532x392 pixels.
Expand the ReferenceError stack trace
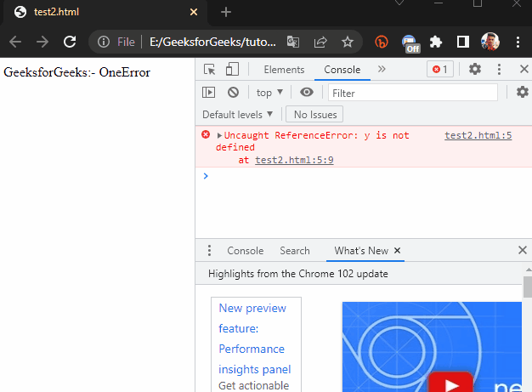[x=219, y=135]
